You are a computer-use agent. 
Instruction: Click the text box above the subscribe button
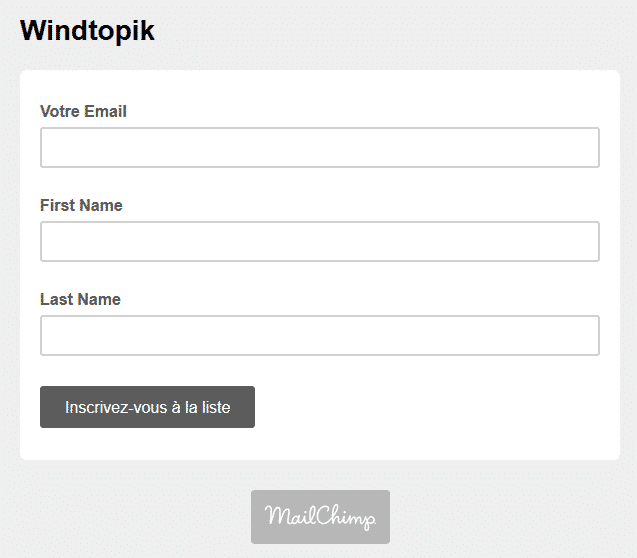pos(320,335)
